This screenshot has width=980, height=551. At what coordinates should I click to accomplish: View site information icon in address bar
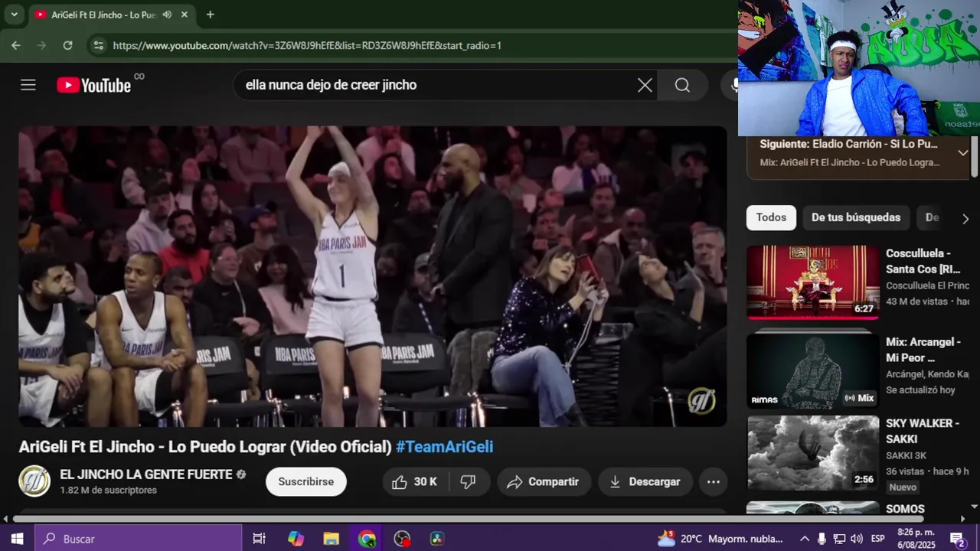(x=98, y=45)
